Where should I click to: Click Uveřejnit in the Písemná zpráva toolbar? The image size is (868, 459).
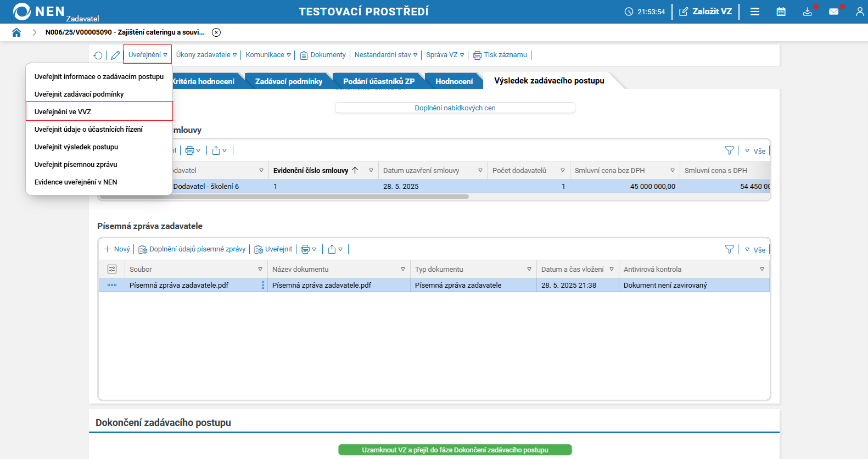point(273,249)
